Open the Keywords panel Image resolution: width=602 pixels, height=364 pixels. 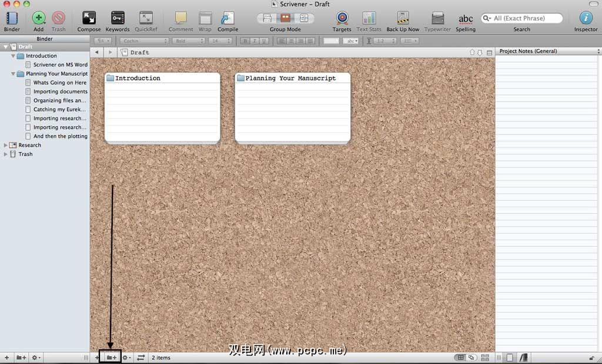tap(117, 18)
